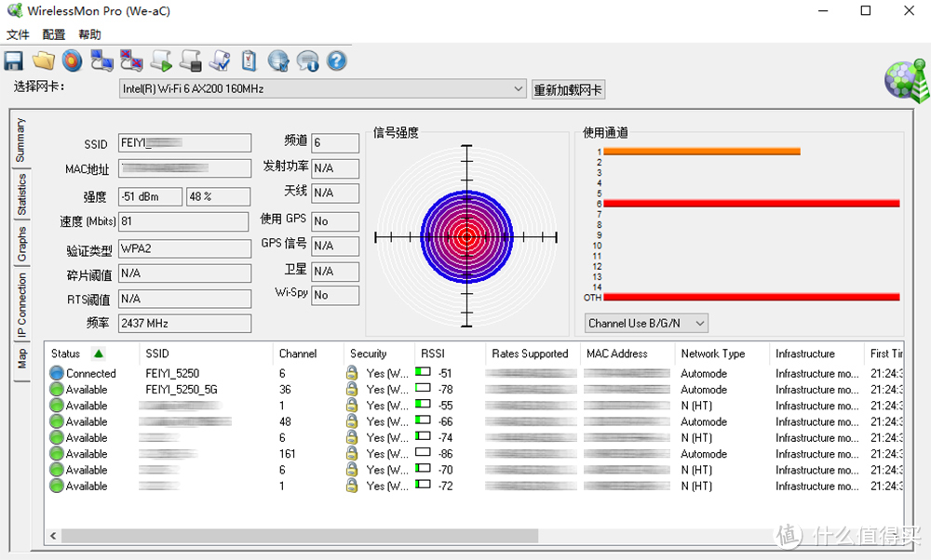Click the globe with checkmark icon
This screenshot has height=560, width=931.
(277, 61)
